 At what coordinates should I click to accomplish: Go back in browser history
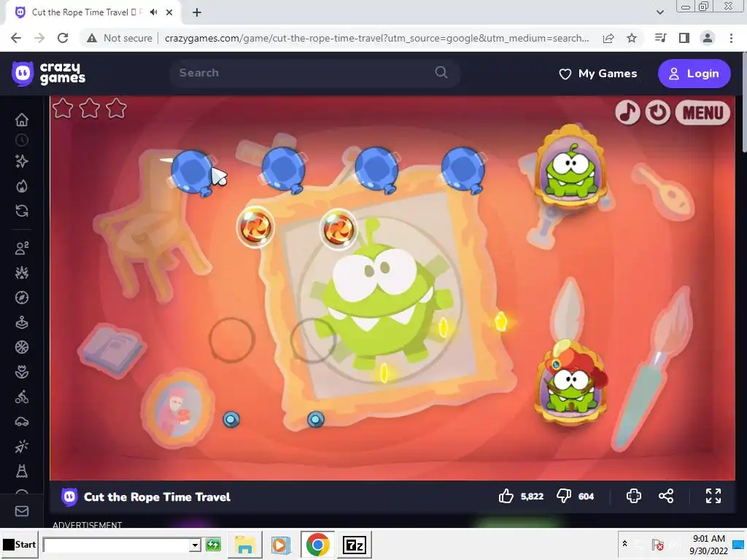pyautogui.click(x=16, y=38)
